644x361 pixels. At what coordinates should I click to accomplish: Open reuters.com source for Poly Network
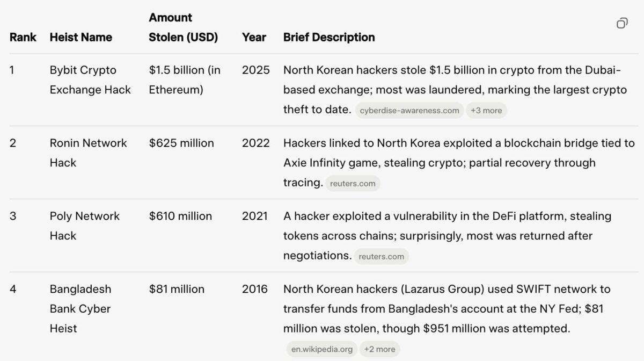coord(381,257)
